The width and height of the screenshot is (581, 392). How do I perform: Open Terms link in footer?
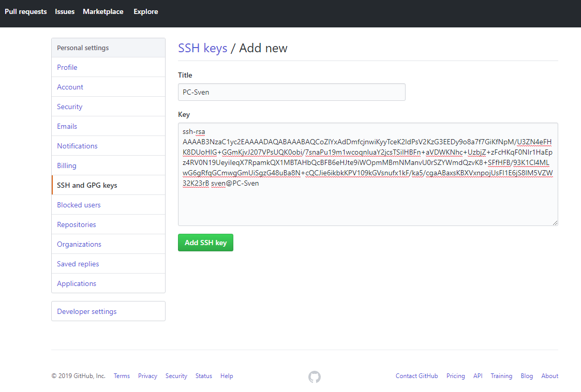(x=122, y=375)
